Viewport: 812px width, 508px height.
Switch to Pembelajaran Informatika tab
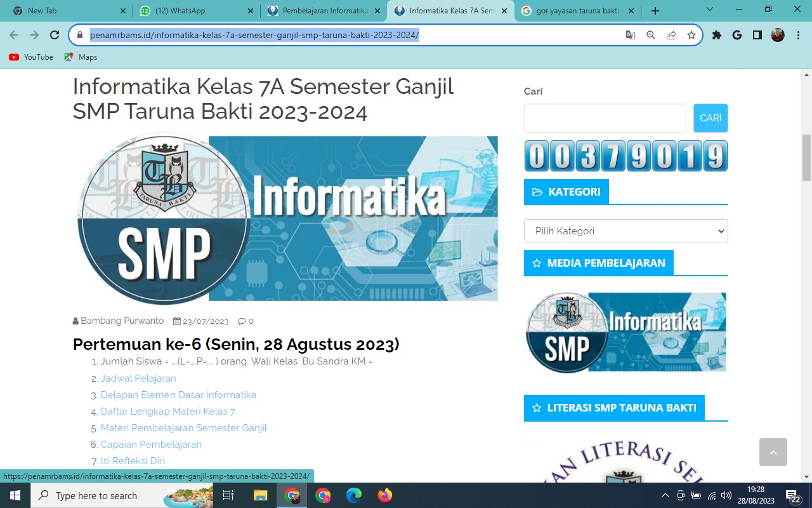pyautogui.click(x=324, y=11)
